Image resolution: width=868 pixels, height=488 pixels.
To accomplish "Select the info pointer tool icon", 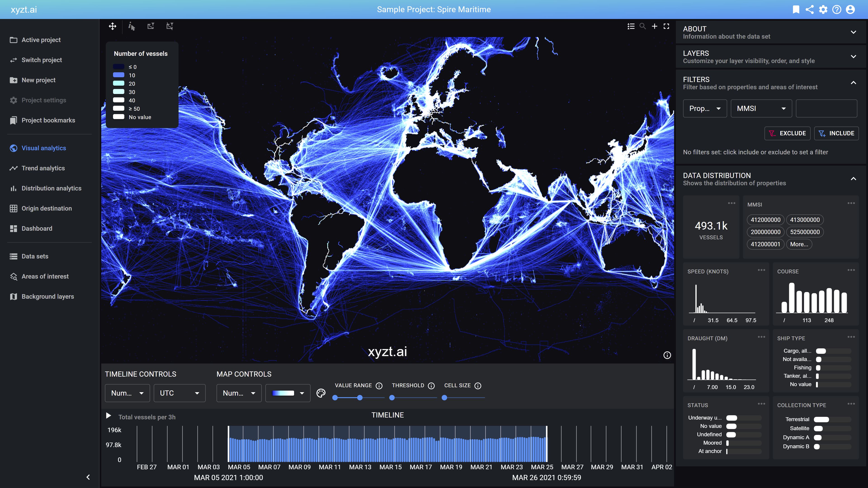I will coord(132,26).
